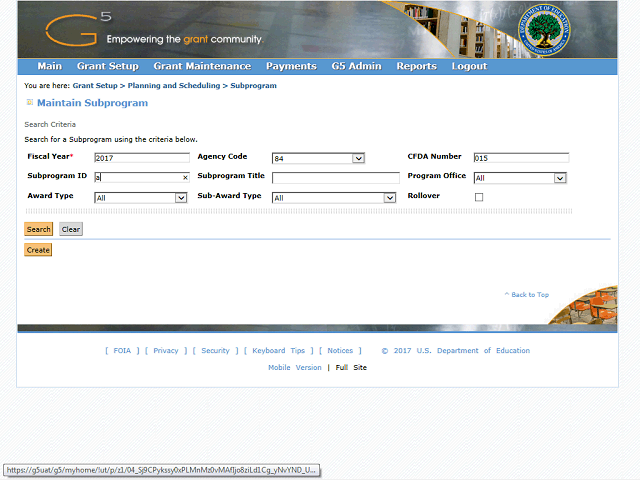Click the Maintain Subprogram page icon

tap(29, 103)
